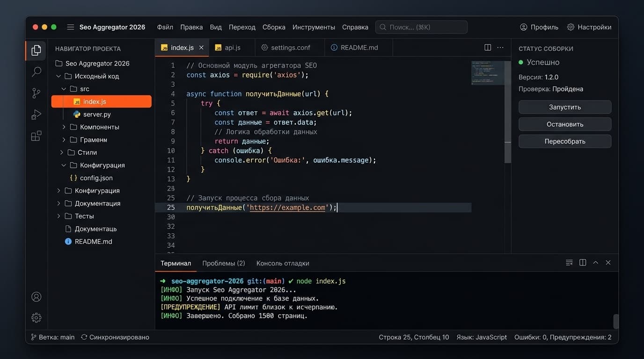Open the Сборка menu

tap(274, 27)
